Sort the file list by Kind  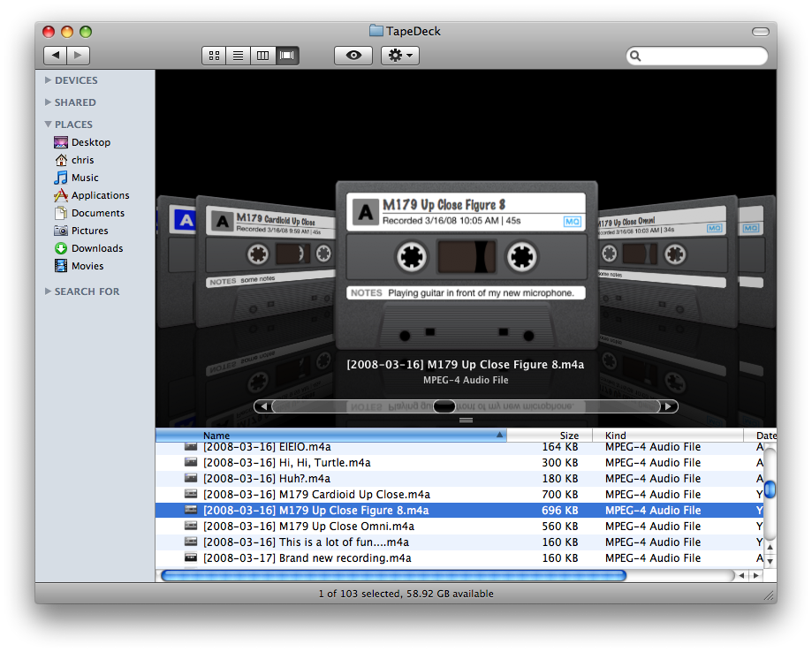[667, 436]
